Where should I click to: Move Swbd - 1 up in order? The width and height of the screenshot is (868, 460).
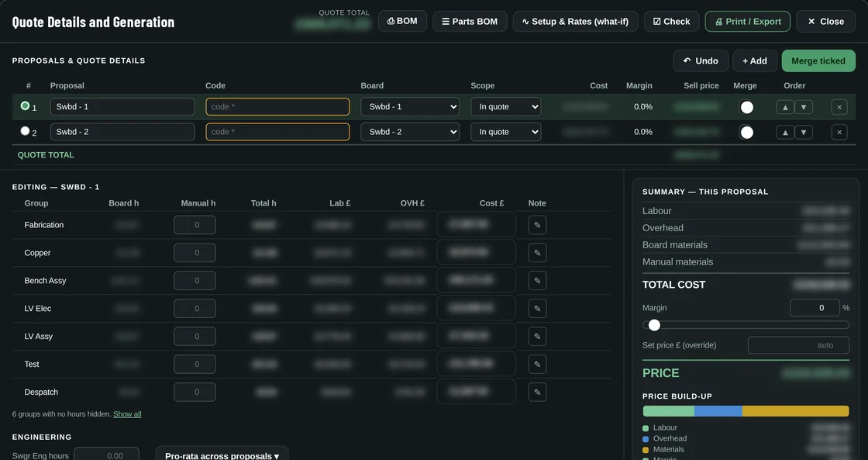coord(785,107)
